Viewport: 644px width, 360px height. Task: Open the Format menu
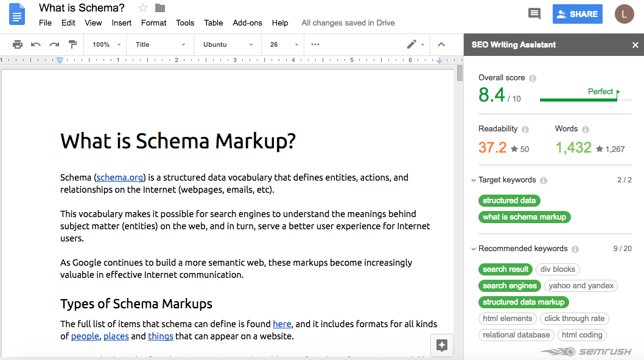point(153,23)
